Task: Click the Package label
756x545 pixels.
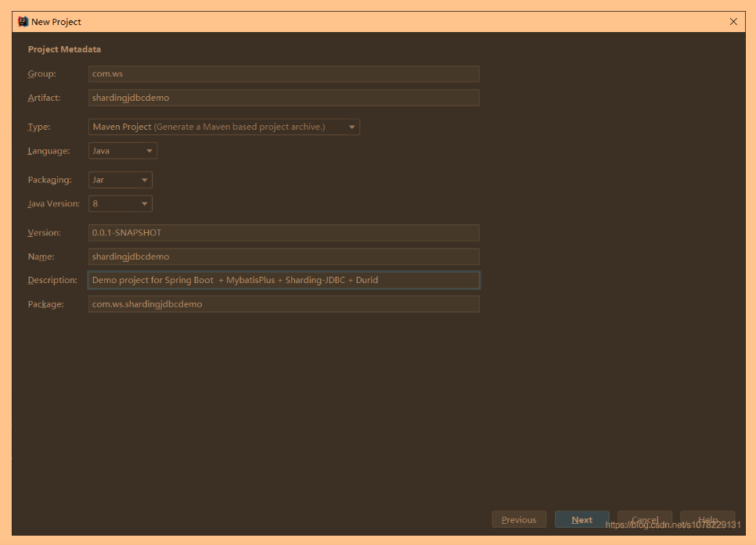Action: click(x=46, y=304)
